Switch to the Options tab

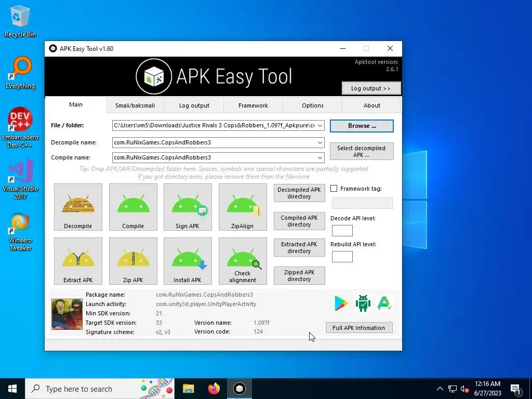pyautogui.click(x=312, y=105)
